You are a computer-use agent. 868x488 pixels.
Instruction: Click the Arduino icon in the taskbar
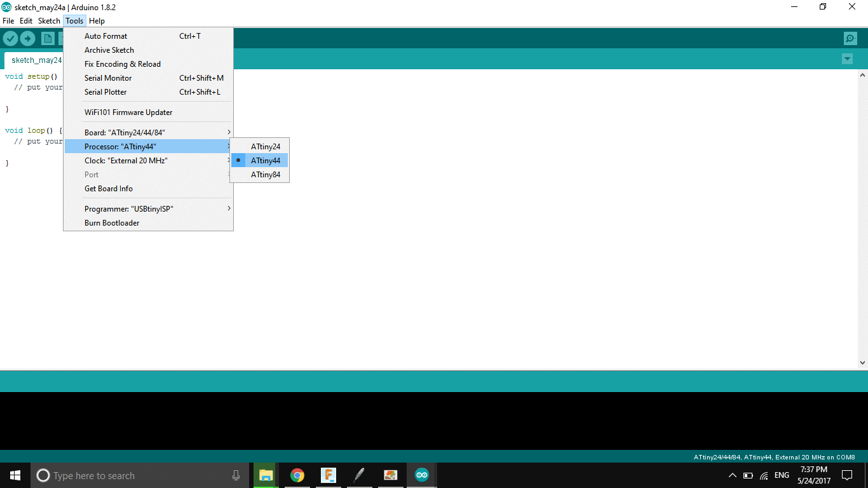tap(421, 475)
